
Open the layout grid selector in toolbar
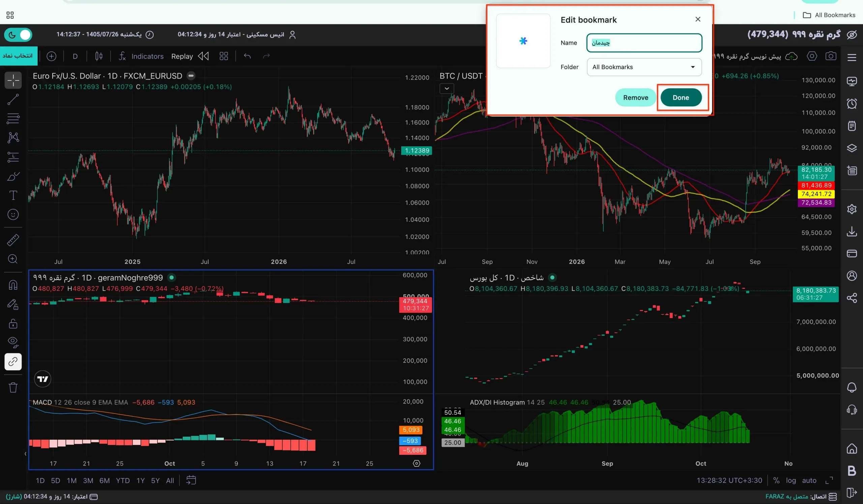(x=224, y=56)
